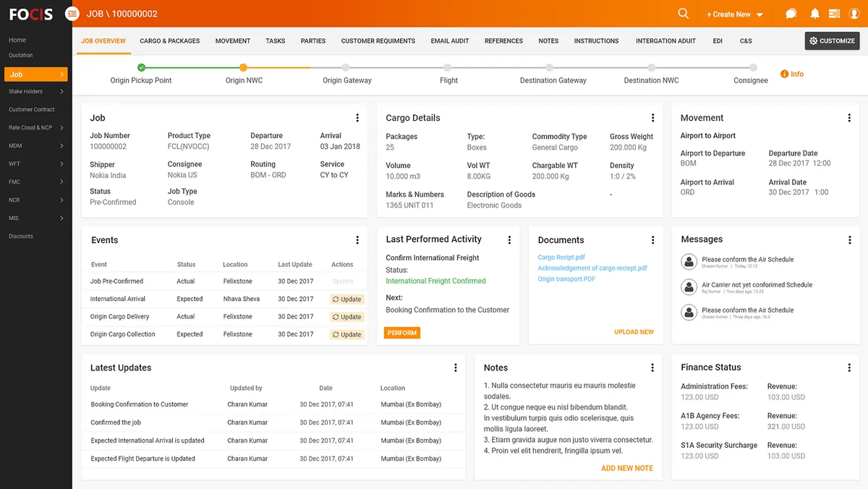Go to the References tab
The width and height of the screenshot is (868, 489).
503,41
